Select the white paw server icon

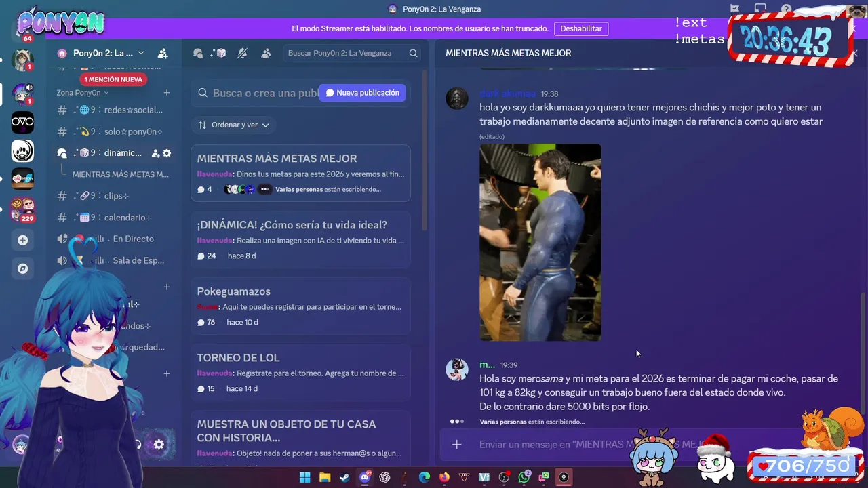tap(22, 150)
